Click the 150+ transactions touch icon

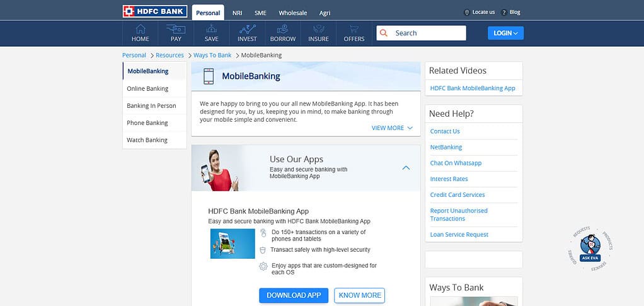[x=263, y=233]
